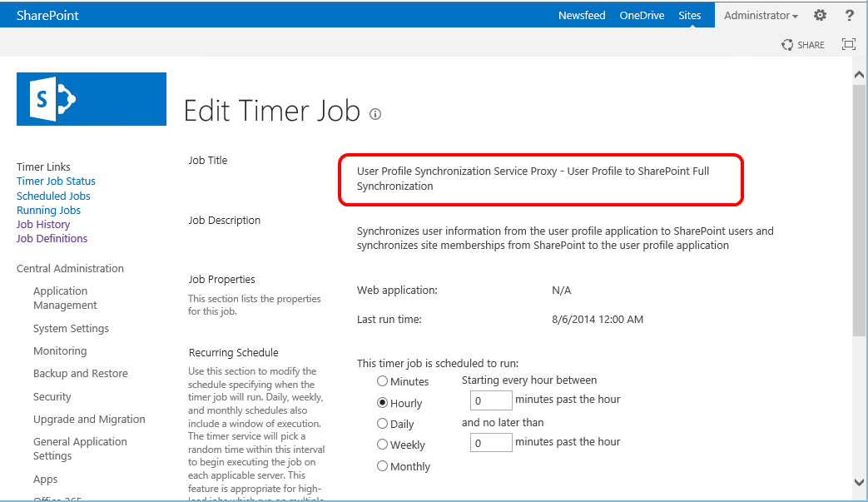
Task: Toggle focus on content icon
Action: (x=849, y=44)
